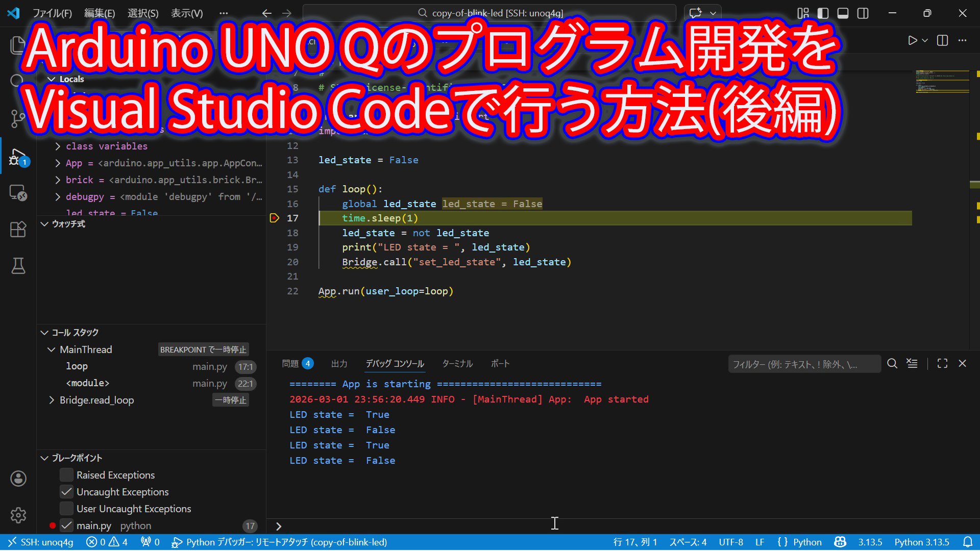Open notifications bell in status bar

(967, 542)
